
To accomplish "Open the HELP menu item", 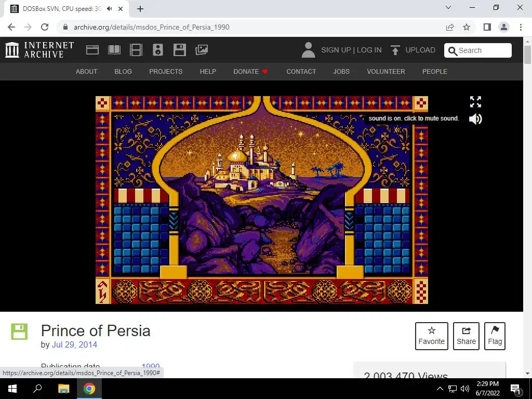I will pos(208,72).
